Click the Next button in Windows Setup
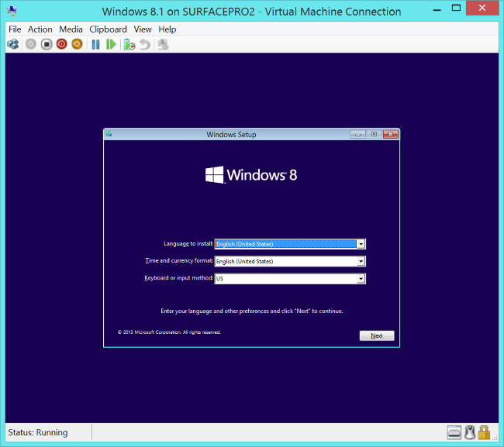Viewport: 504px width, 447px height. [x=377, y=335]
